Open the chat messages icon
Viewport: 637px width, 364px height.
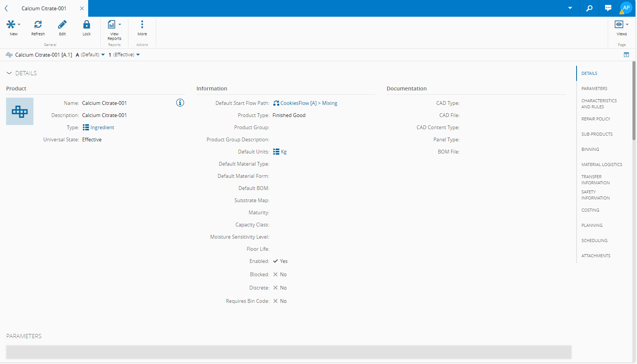[x=608, y=8]
